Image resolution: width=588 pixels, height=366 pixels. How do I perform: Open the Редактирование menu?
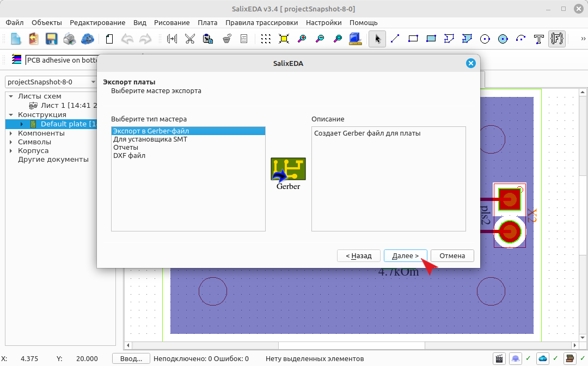tap(97, 22)
